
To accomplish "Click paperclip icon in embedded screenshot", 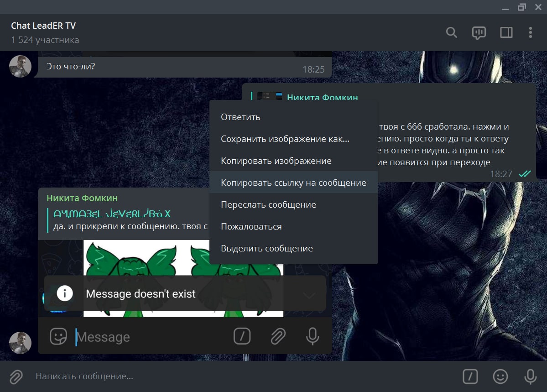I will click(278, 336).
